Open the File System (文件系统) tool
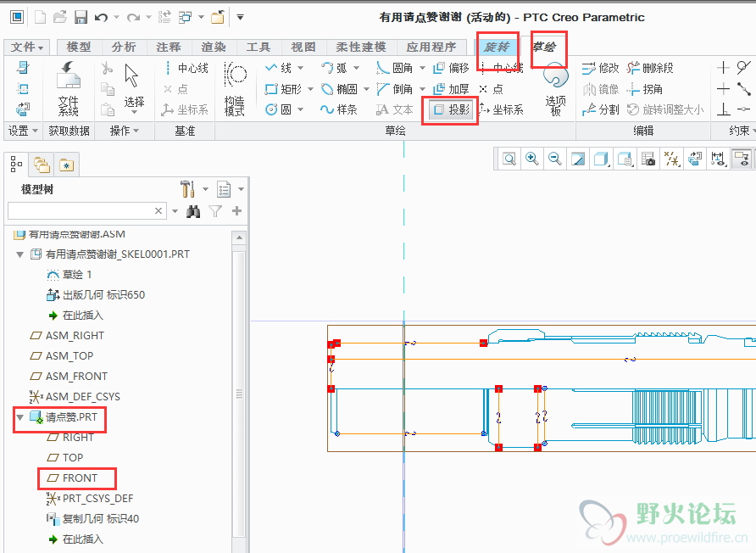This screenshot has width=756, height=553. tap(69, 89)
